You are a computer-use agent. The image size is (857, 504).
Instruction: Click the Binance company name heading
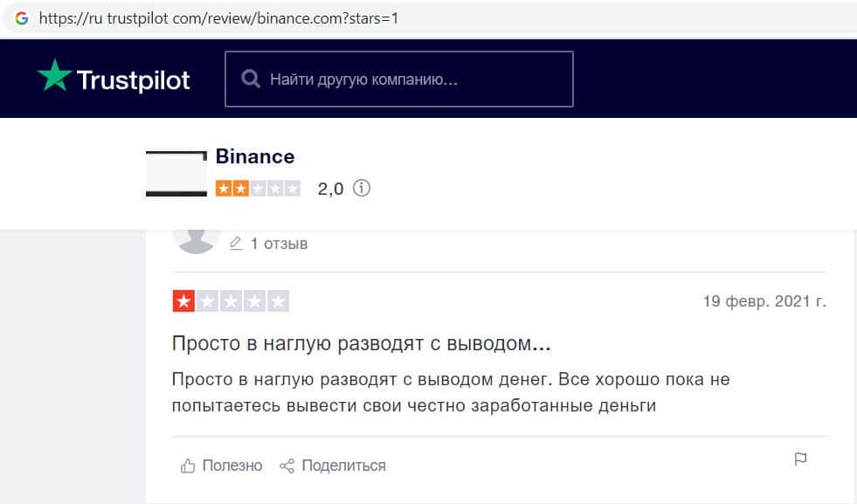click(254, 156)
